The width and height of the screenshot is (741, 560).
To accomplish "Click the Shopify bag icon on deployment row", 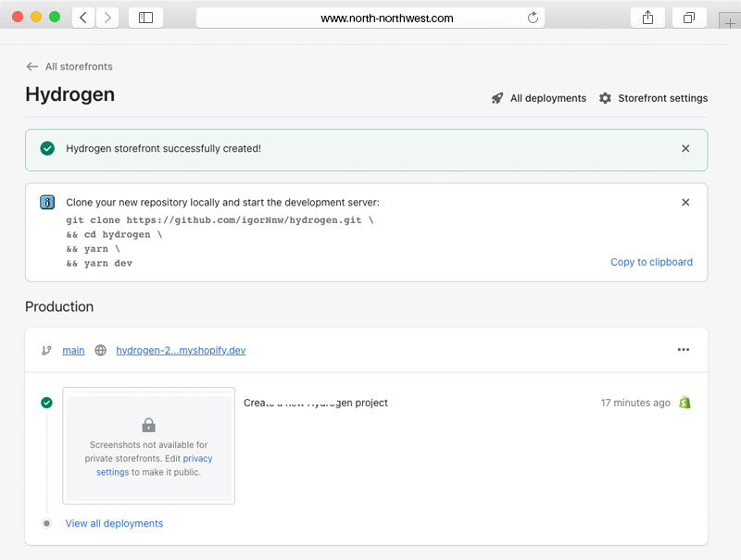I will [x=684, y=403].
